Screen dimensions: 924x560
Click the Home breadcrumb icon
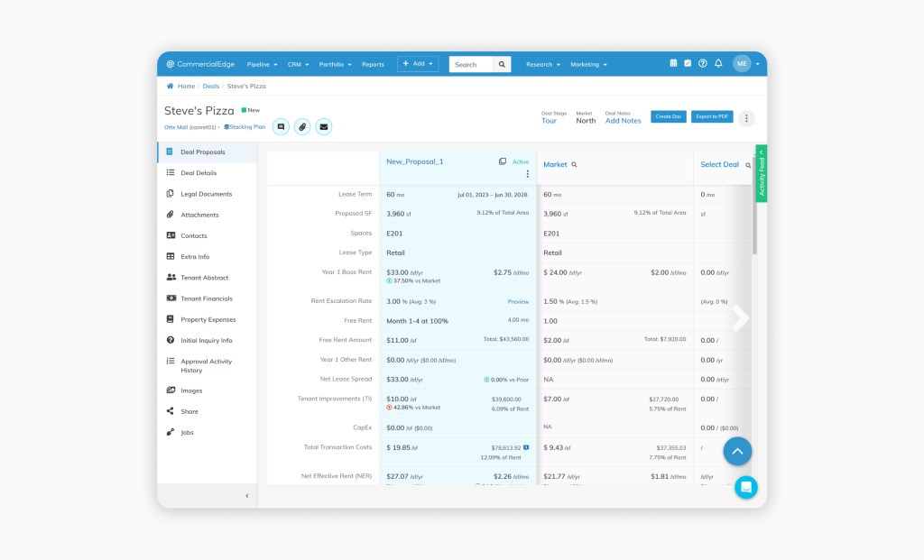(171, 86)
